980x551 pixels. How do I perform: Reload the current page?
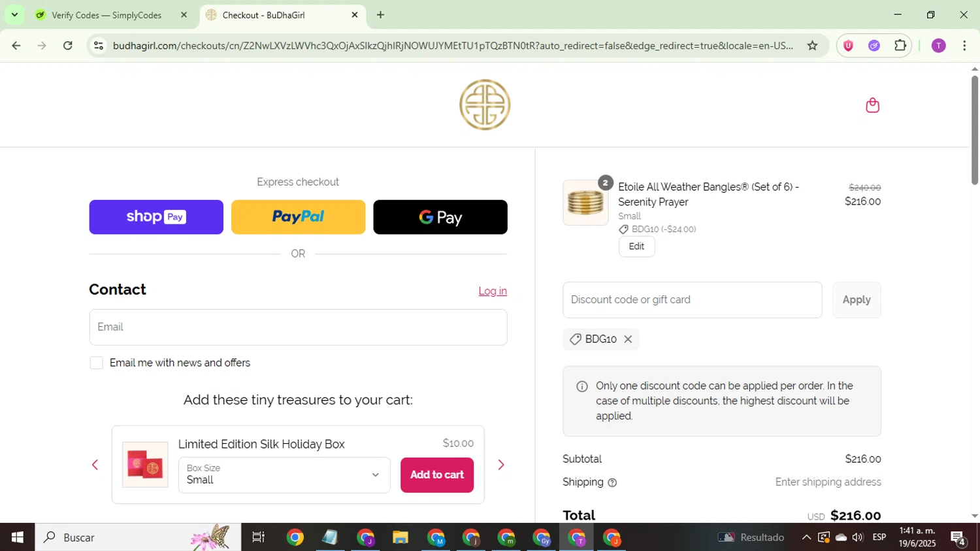click(68, 46)
